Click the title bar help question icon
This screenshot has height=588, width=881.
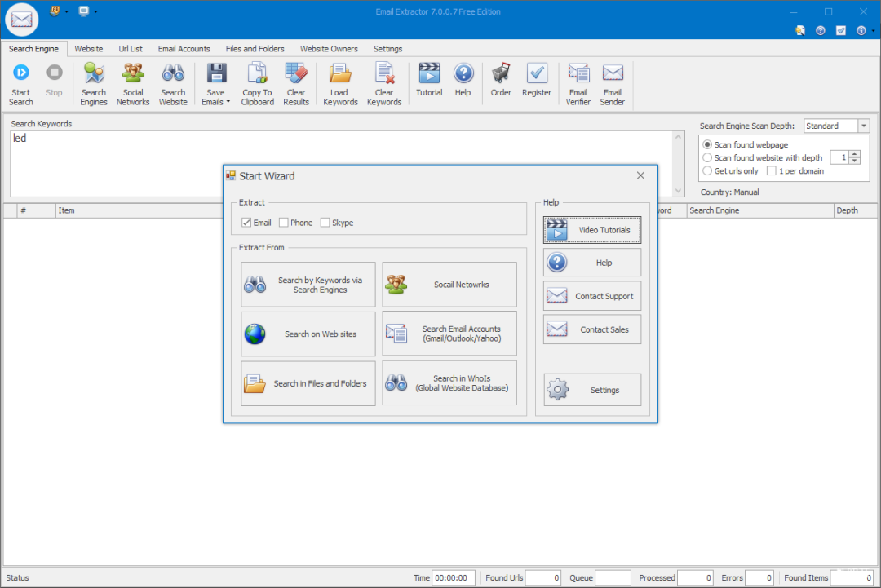pyautogui.click(x=821, y=30)
